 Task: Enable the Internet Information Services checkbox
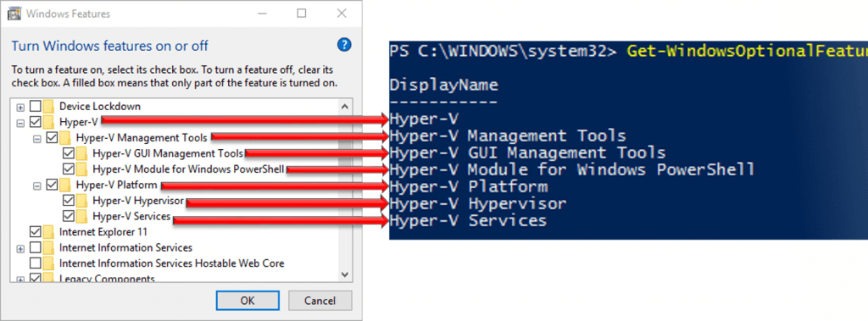[x=36, y=247]
